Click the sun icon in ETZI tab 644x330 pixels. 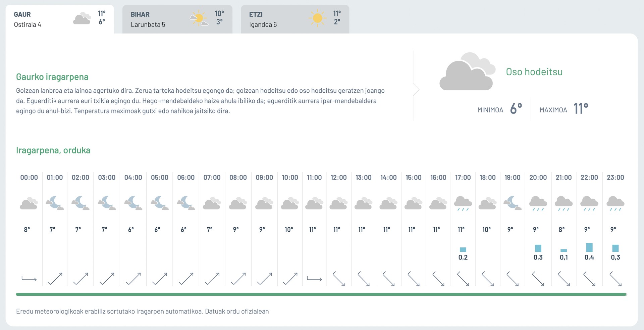point(317,18)
